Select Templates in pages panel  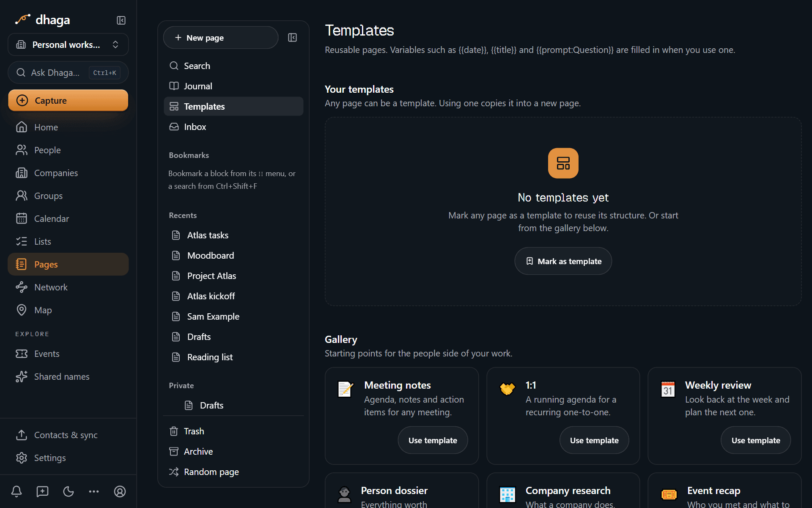(233, 106)
